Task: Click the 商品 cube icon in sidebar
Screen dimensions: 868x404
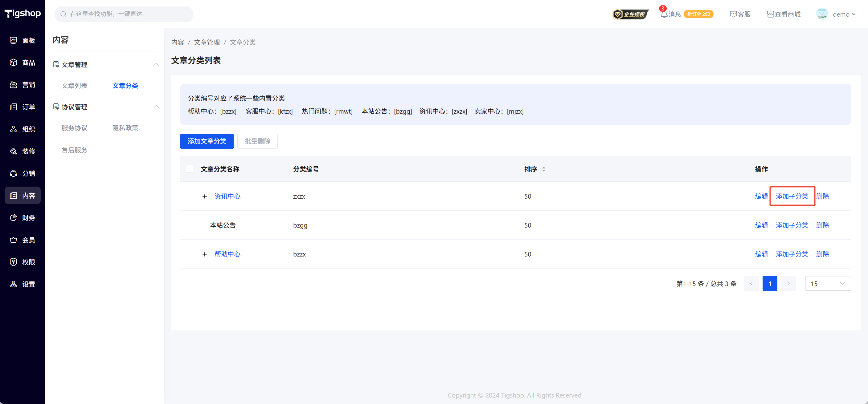Action: [14, 63]
